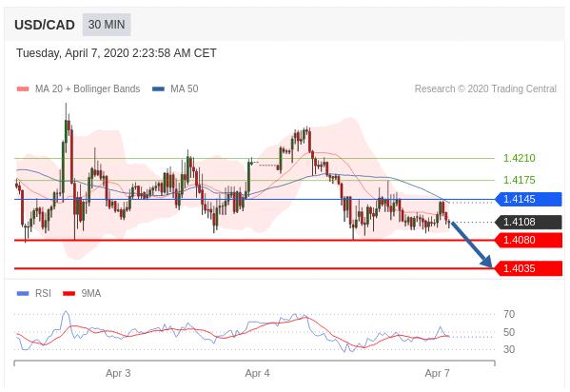Viewport: 570px width, 392px height.
Task: Click the black 1.4108 current price tag
Action: point(529,222)
